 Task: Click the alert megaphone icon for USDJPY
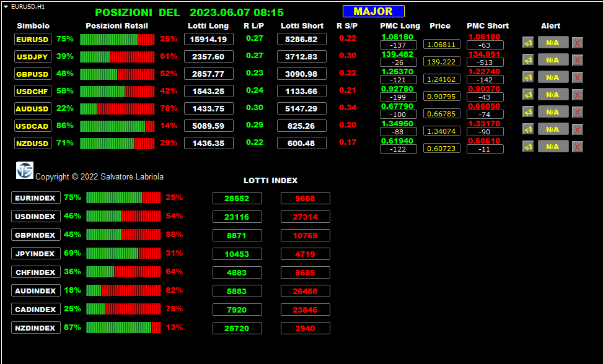(528, 60)
